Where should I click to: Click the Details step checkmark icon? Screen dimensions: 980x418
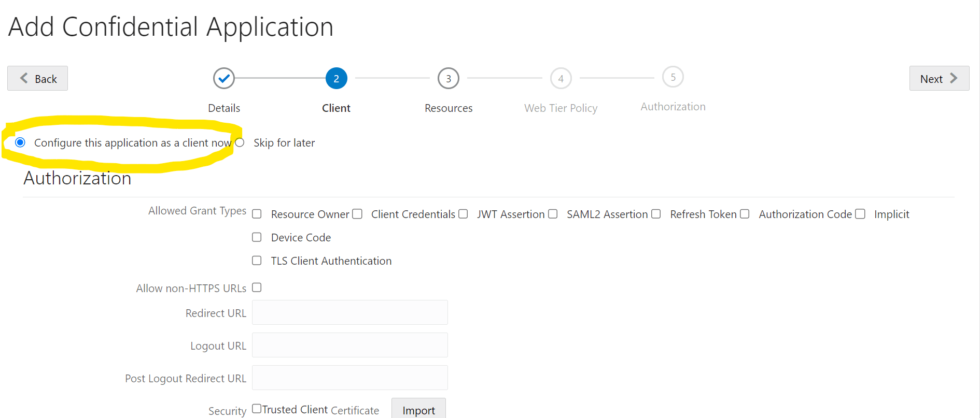tap(224, 78)
